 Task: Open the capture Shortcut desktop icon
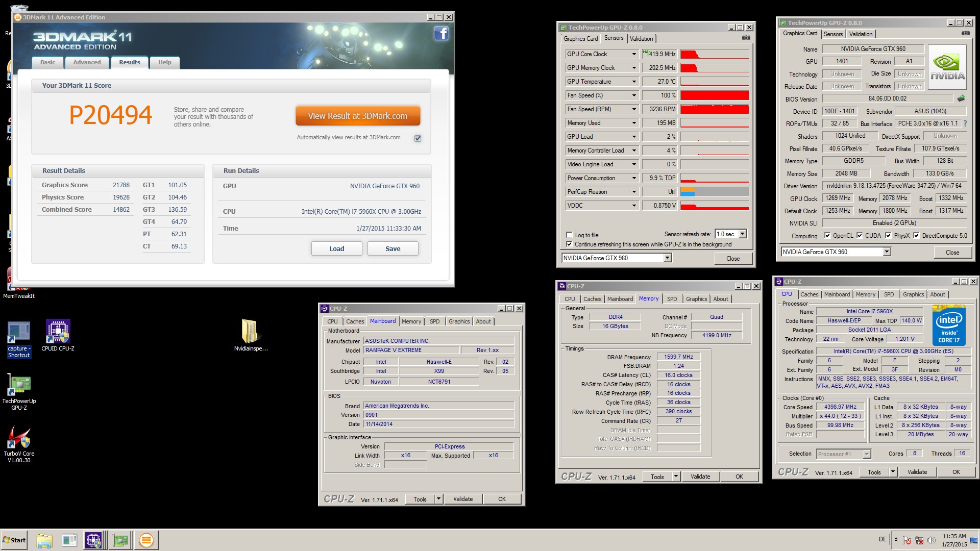19,339
